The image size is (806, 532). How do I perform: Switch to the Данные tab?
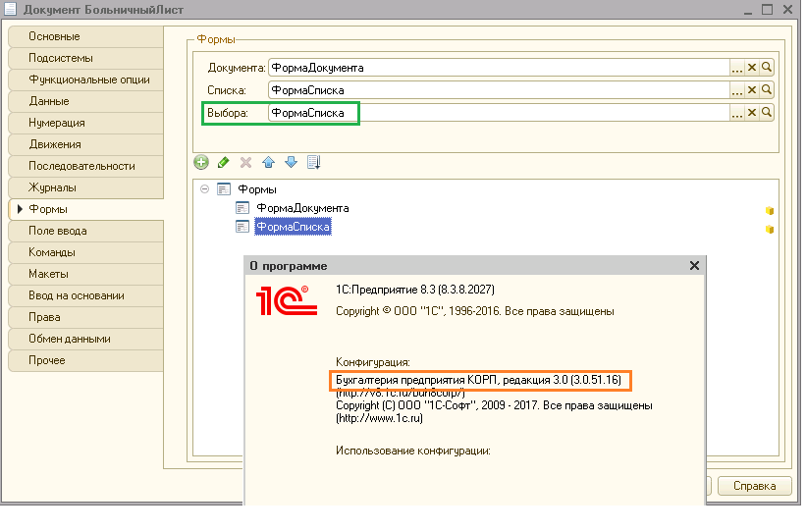[x=86, y=101]
